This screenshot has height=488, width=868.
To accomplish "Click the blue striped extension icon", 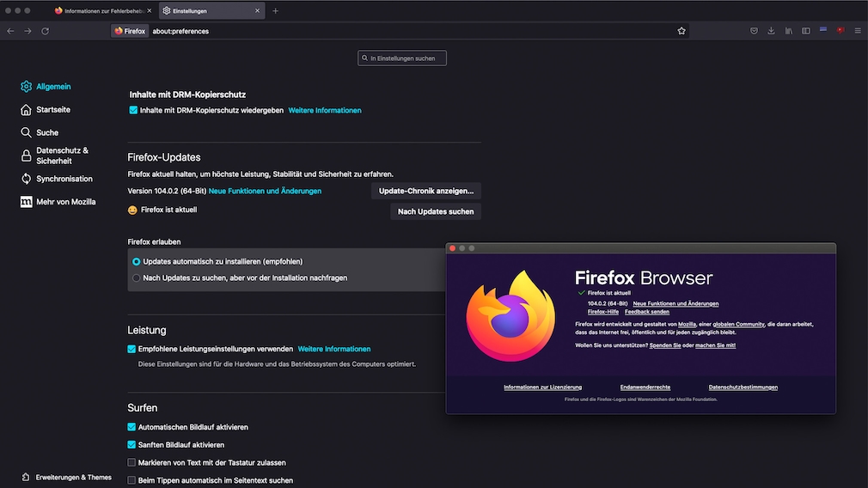I will tap(823, 30).
